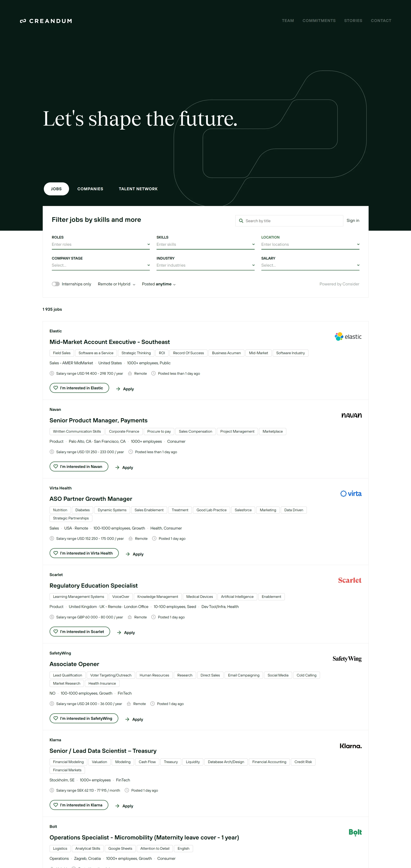
Task: Click the Creandum logo icon
Action: (23, 21)
